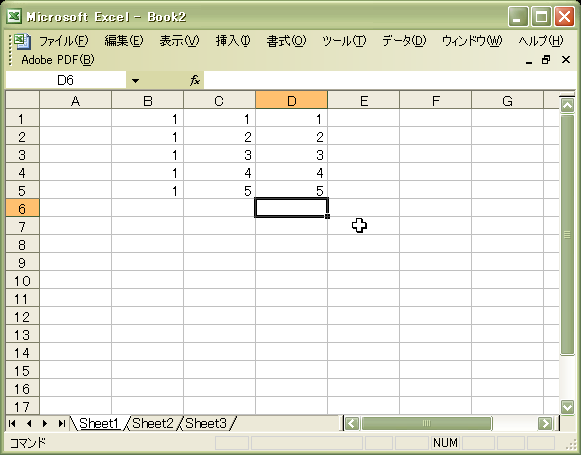Click the fx insert function icon
The width and height of the screenshot is (581, 455).
195,80
